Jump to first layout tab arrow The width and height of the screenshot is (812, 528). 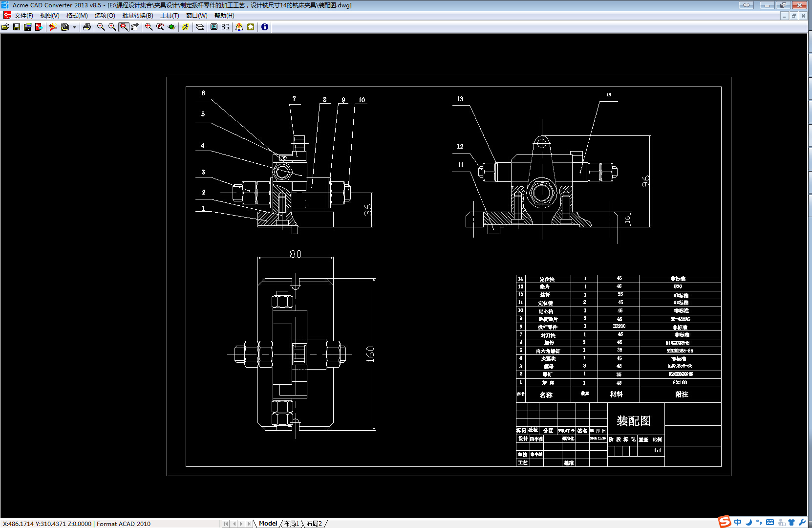click(226, 524)
